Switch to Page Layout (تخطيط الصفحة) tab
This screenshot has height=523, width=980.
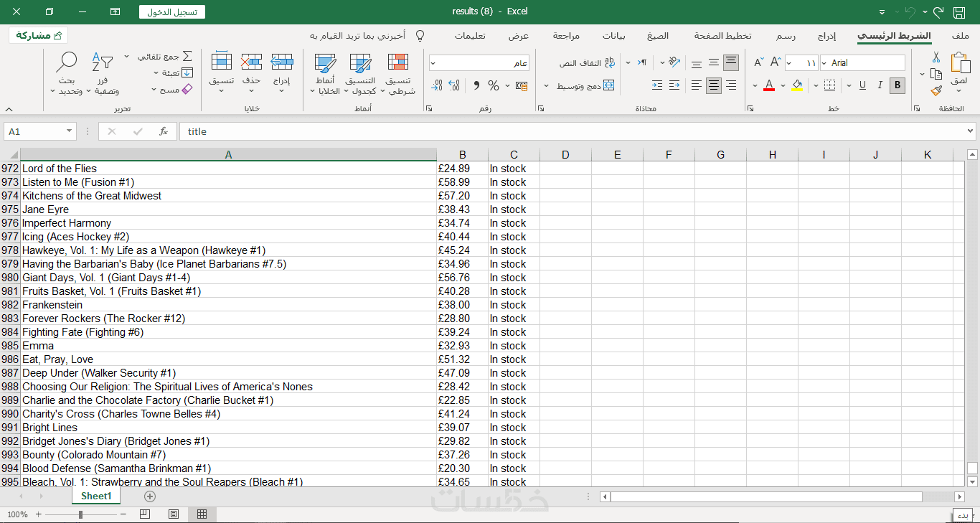coord(722,35)
